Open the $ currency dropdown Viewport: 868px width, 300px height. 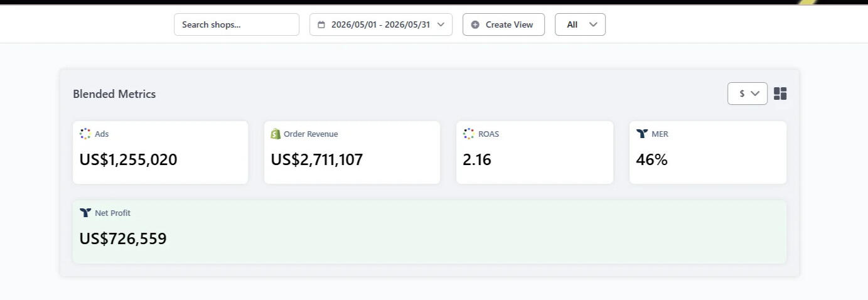pos(747,94)
